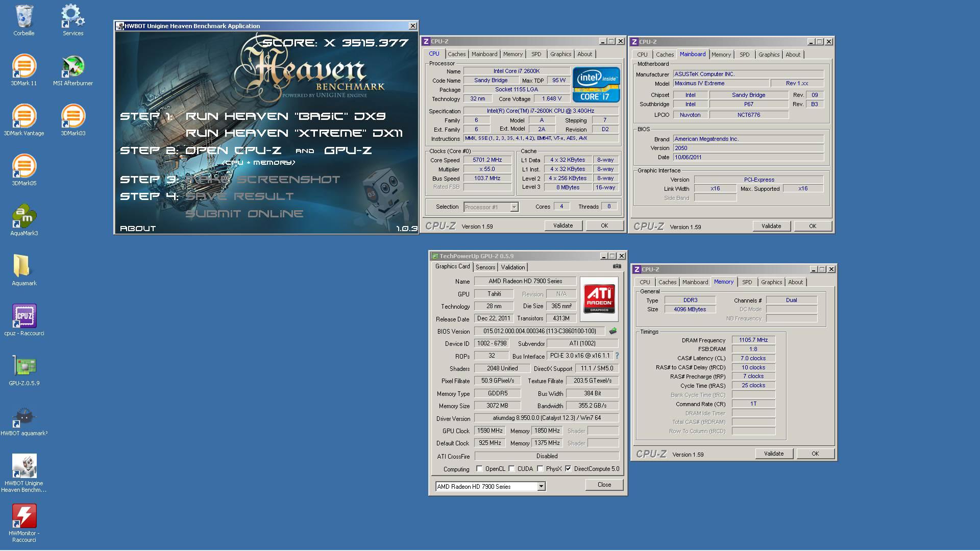Open the Corbeille recycle bin icon
This screenshot has height=551, width=980.
click(x=24, y=20)
